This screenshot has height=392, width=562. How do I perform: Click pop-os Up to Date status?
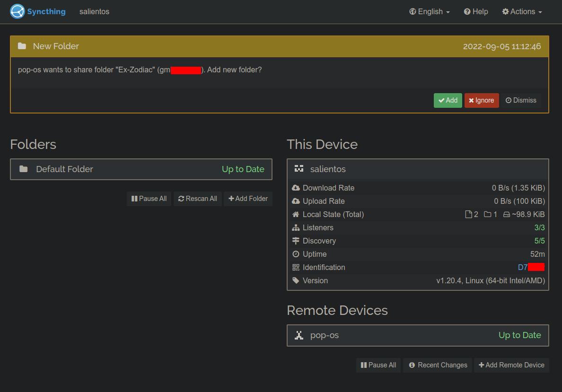tap(520, 335)
